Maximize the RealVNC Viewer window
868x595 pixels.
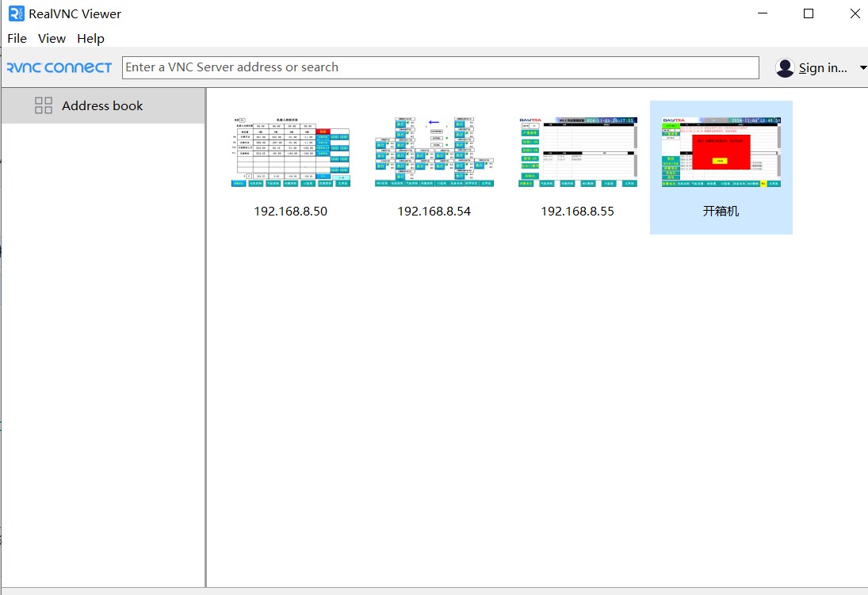point(809,13)
